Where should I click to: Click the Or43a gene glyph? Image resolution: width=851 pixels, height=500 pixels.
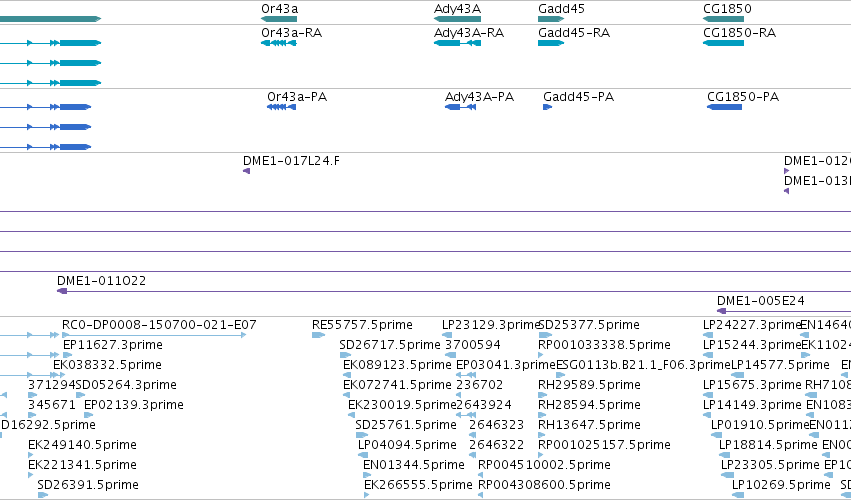(279, 19)
